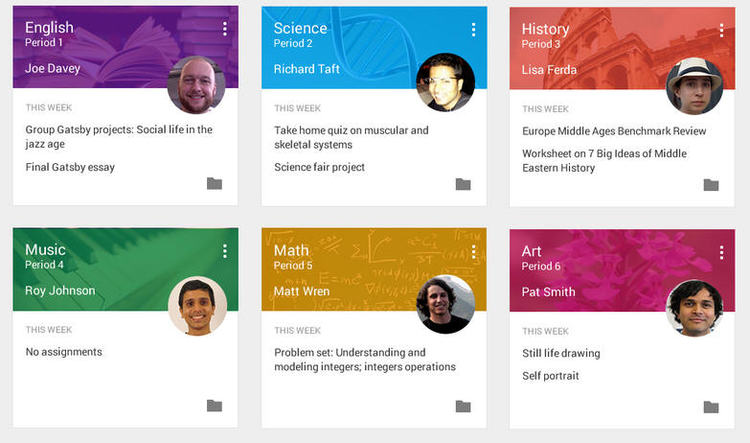The image size is (750, 443).
Task: Open the Science fair project assignment
Action: click(320, 167)
